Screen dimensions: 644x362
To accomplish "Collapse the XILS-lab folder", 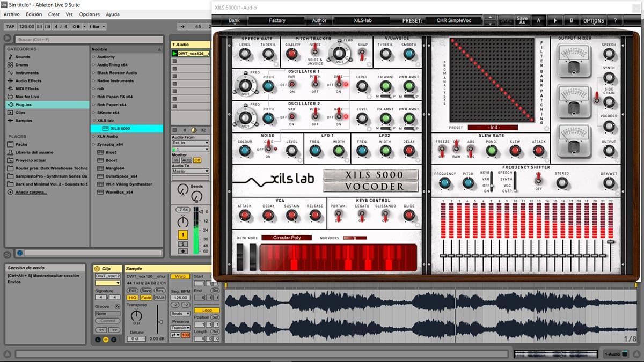I will (94, 121).
